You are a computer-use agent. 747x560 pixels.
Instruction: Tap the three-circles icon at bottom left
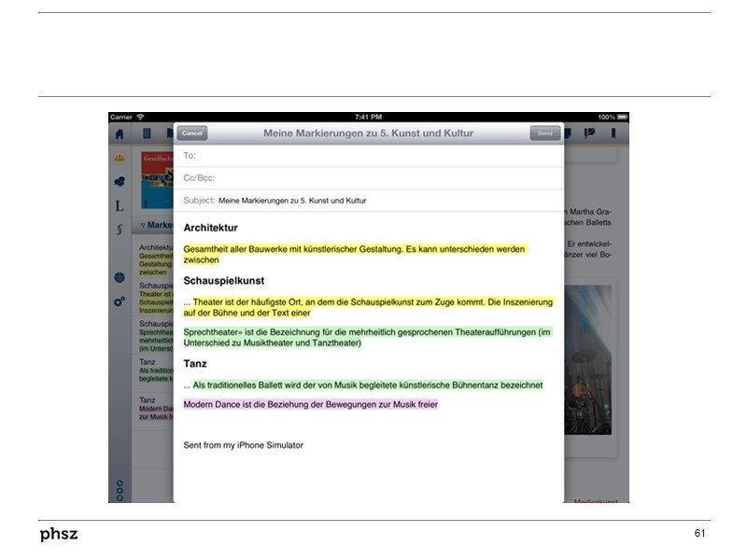pos(120,489)
